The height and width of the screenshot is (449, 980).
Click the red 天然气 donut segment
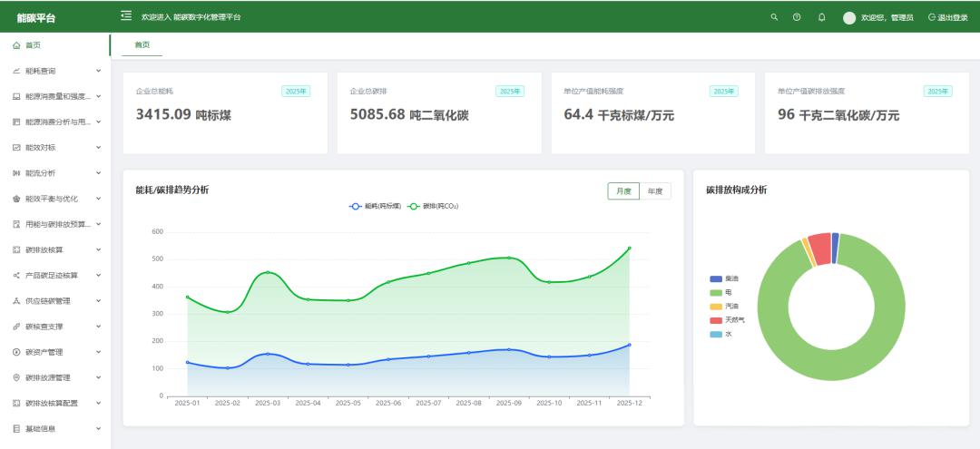(820, 249)
